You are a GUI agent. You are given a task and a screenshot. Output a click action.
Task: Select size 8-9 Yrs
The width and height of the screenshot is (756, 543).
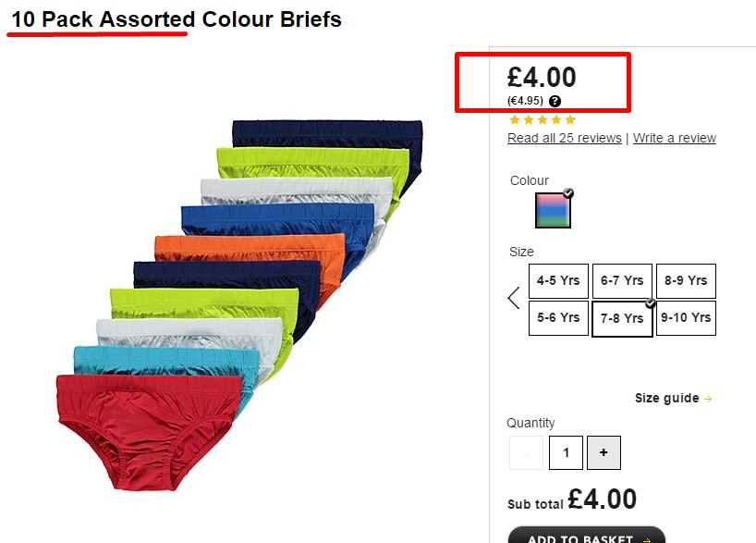(x=686, y=281)
